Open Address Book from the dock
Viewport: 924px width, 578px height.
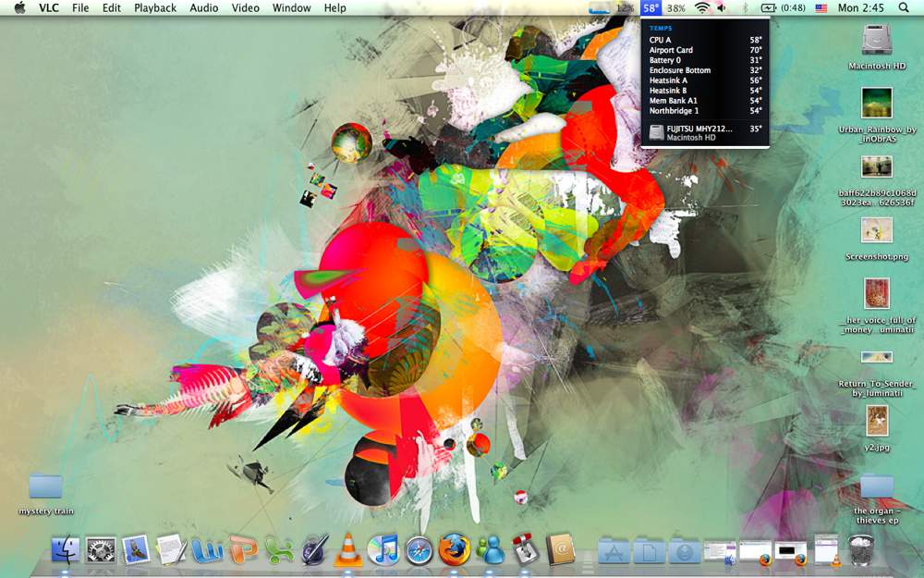coord(561,549)
